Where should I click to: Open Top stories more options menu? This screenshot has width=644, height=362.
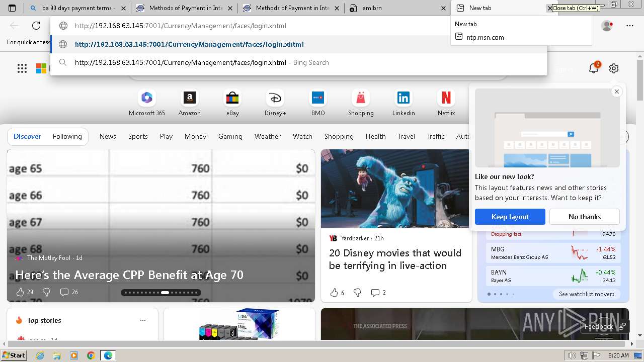(143, 320)
